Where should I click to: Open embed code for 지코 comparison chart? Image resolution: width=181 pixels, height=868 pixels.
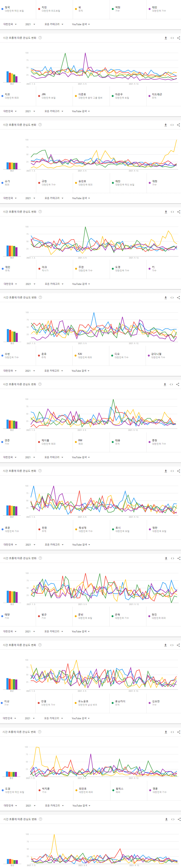(x=172, y=125)
